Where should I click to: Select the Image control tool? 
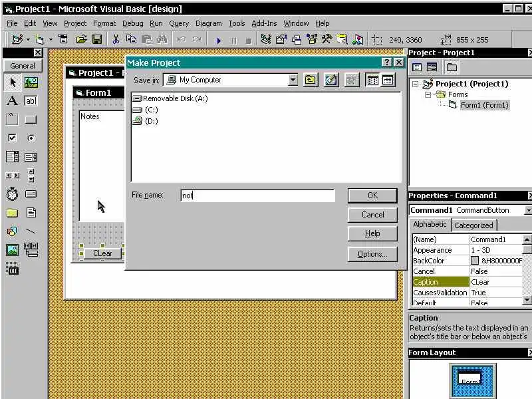(13, 250)
